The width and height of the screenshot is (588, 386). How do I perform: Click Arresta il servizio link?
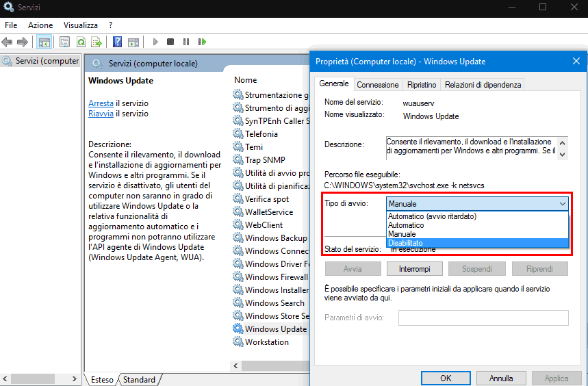click(x=101, y=103)
